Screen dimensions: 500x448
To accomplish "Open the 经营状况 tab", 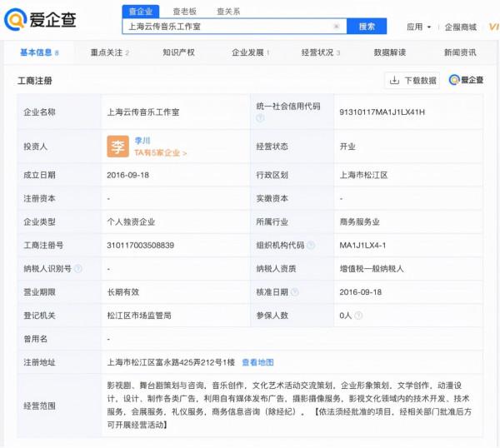I will pyautogui.click(x=321, y=52).
